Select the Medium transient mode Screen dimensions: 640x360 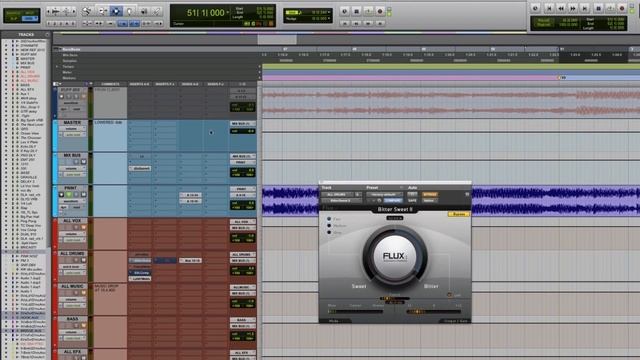pyautogui.click(x=329, y=226)
